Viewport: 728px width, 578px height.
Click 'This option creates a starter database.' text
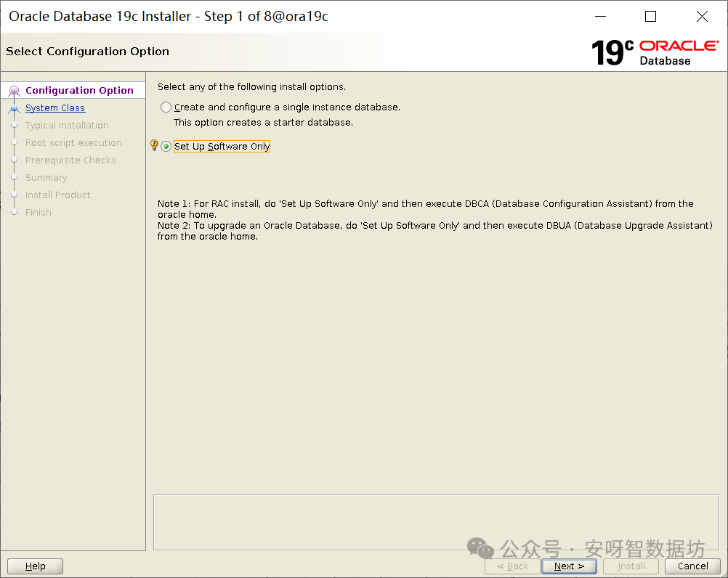coord(263,123)
